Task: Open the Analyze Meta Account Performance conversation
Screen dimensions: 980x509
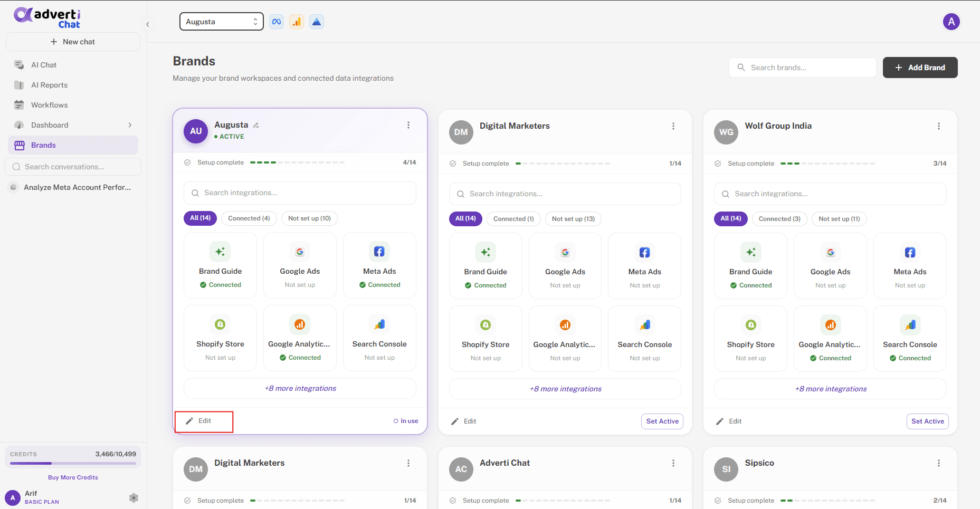Action: point(73,187)
